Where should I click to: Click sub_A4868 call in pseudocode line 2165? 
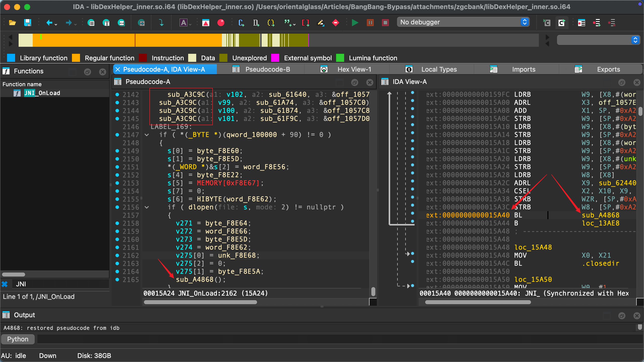coord(194,280)
